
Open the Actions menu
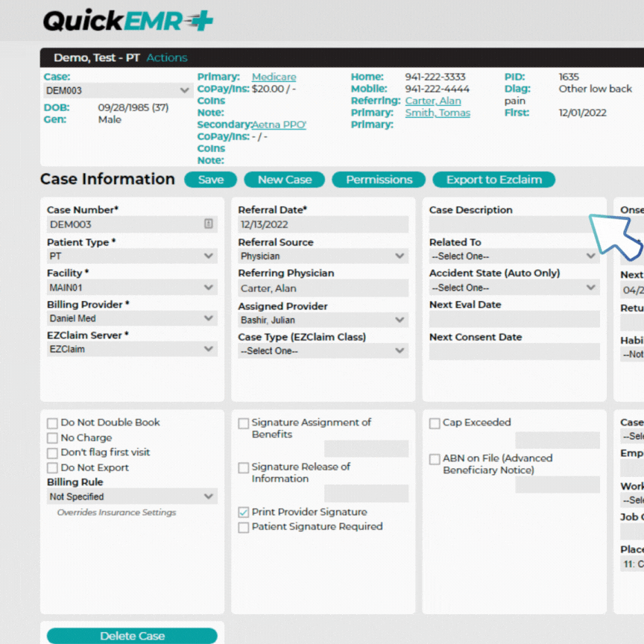pos(167,57)
